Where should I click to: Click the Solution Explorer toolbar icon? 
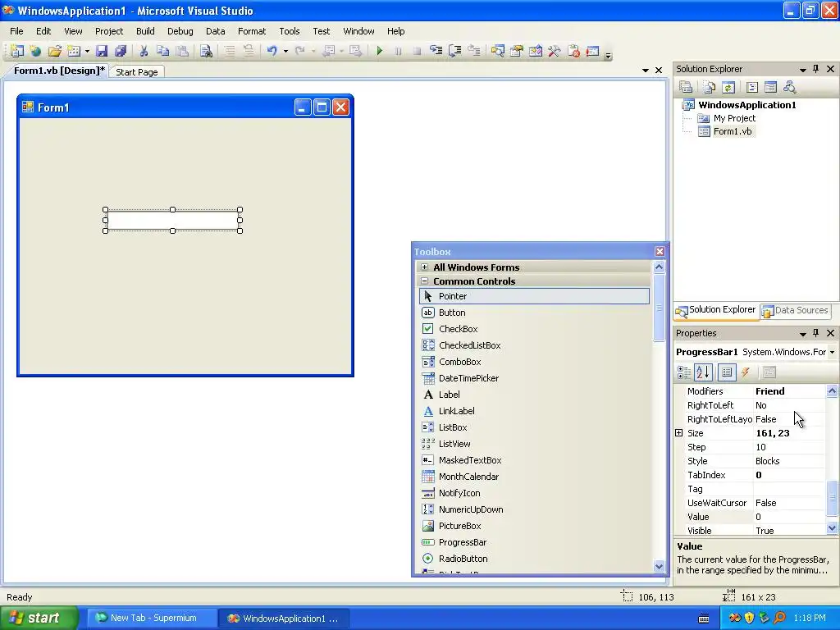[498, 51]
